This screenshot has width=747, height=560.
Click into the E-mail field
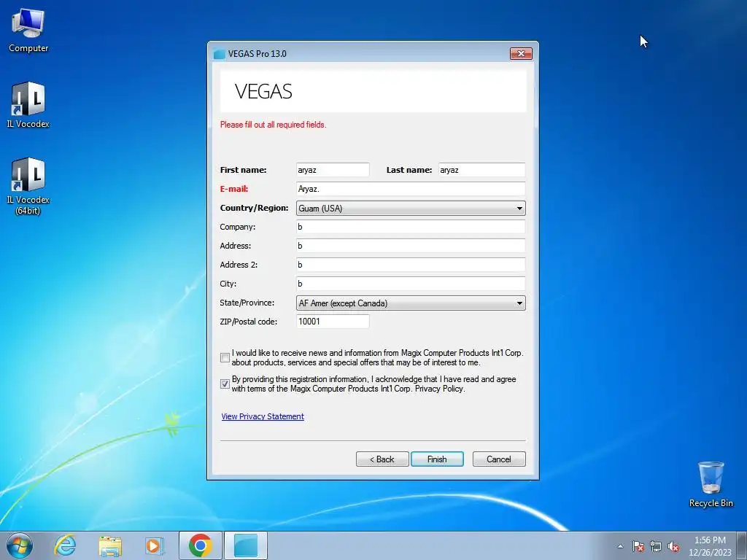pos(411,189)
